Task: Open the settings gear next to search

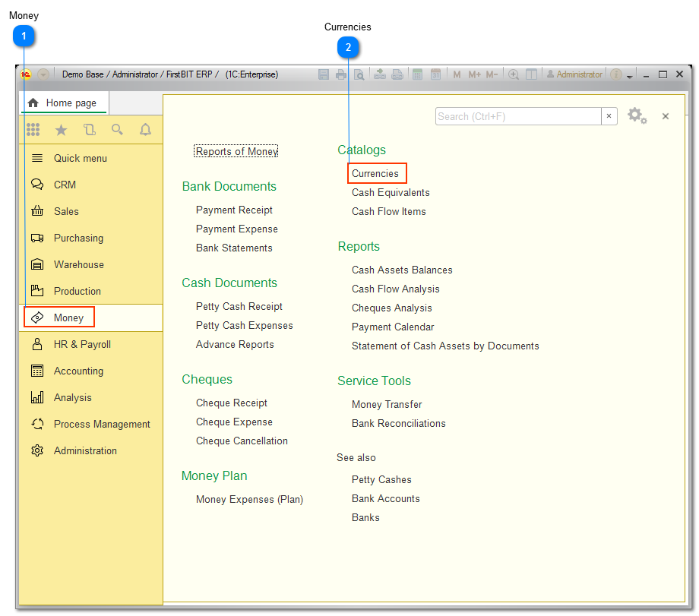Action: click(637, 115)
